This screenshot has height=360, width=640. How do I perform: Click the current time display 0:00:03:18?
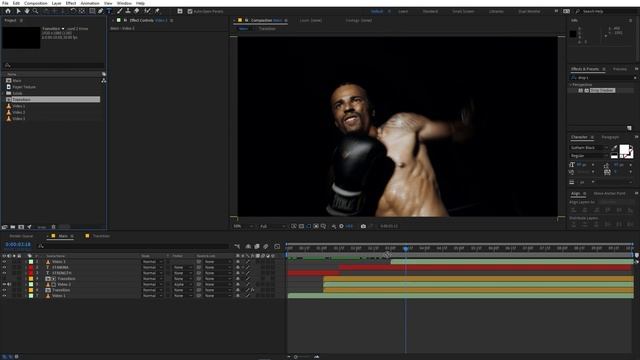click(18, 244)
